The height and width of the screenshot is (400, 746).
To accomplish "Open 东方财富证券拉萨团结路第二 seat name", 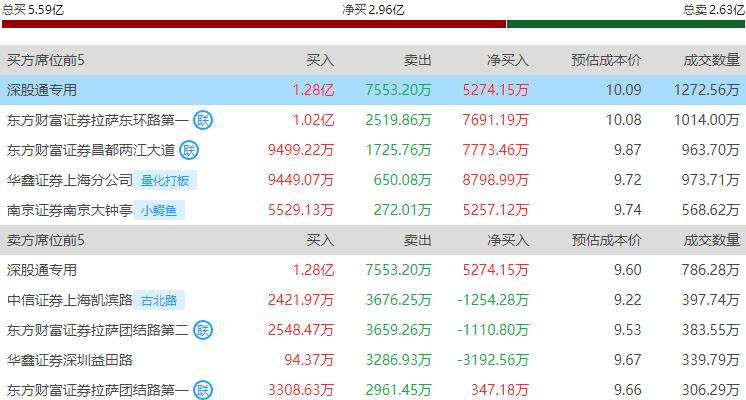I will pyautogui.click(x=98, y=330).
